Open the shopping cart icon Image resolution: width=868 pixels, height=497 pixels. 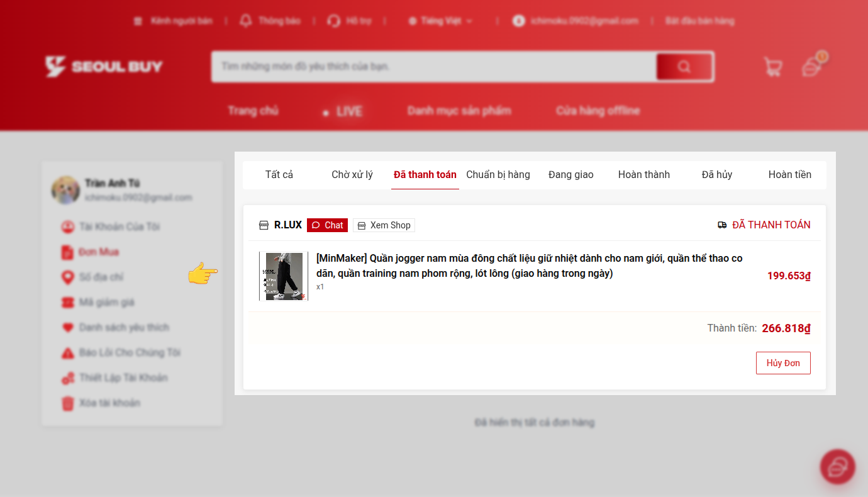tap(772, 67)
